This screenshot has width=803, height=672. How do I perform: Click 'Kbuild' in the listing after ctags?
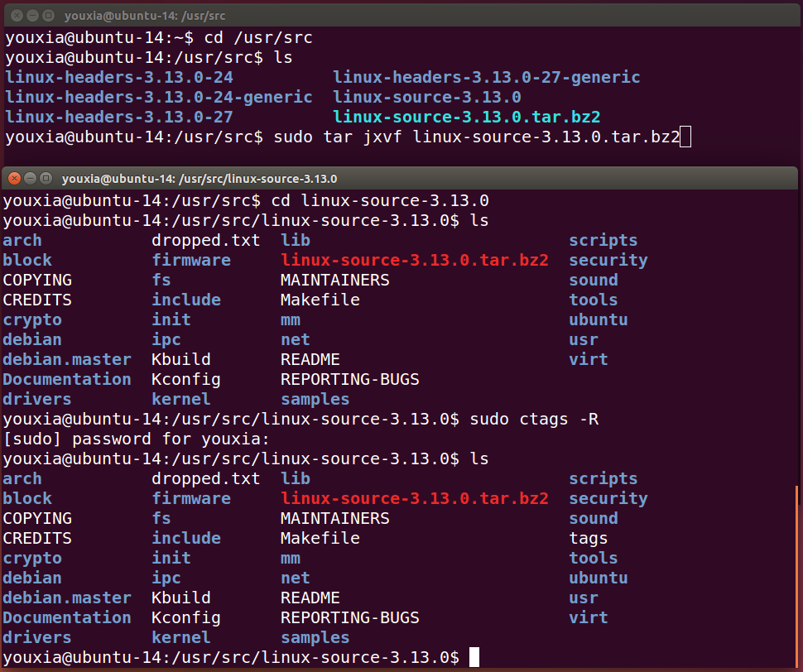(180, 598)
